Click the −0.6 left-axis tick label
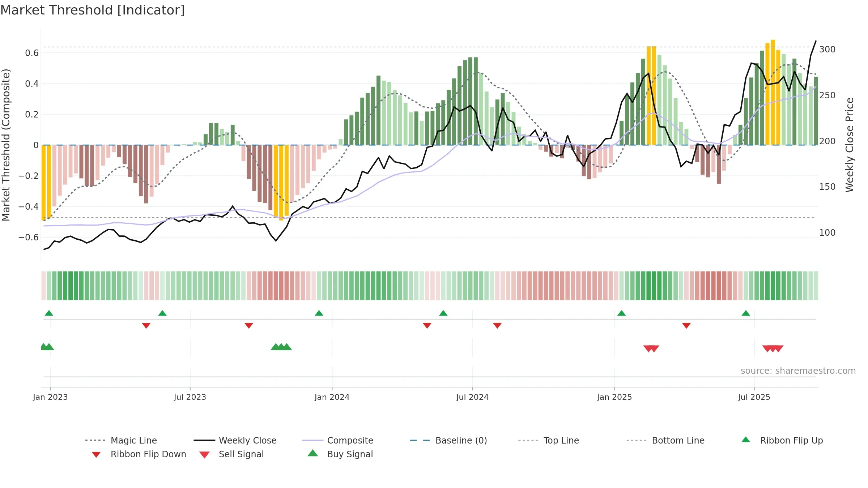The width and height of the screenshot is (868, 488). [x=29, y=237]
